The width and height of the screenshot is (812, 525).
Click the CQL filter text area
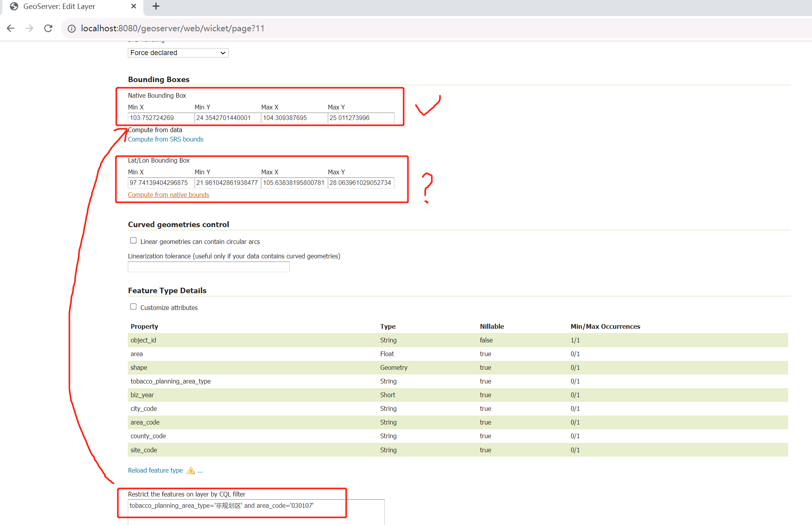pyautogui.click(x=256, y=512)
